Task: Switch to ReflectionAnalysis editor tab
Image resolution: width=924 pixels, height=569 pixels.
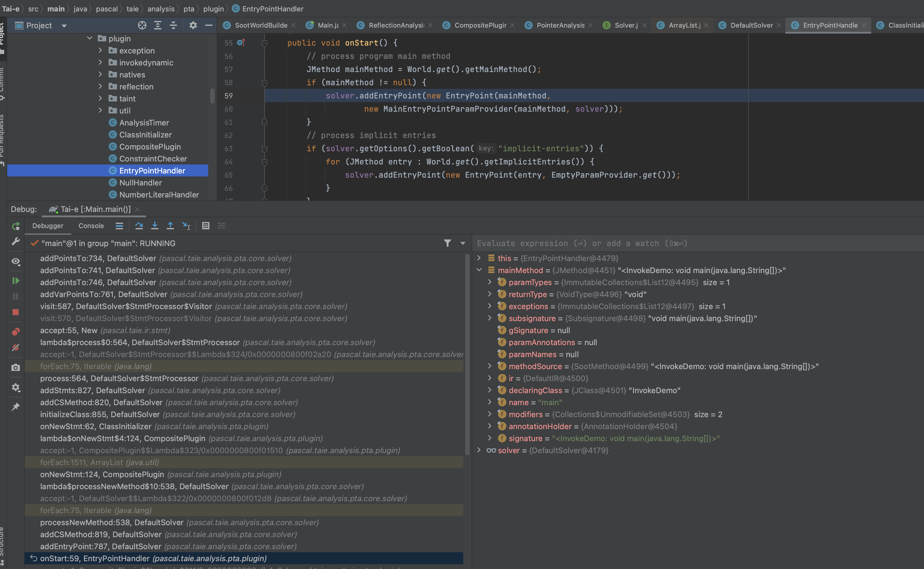Action: pos(395,25)
